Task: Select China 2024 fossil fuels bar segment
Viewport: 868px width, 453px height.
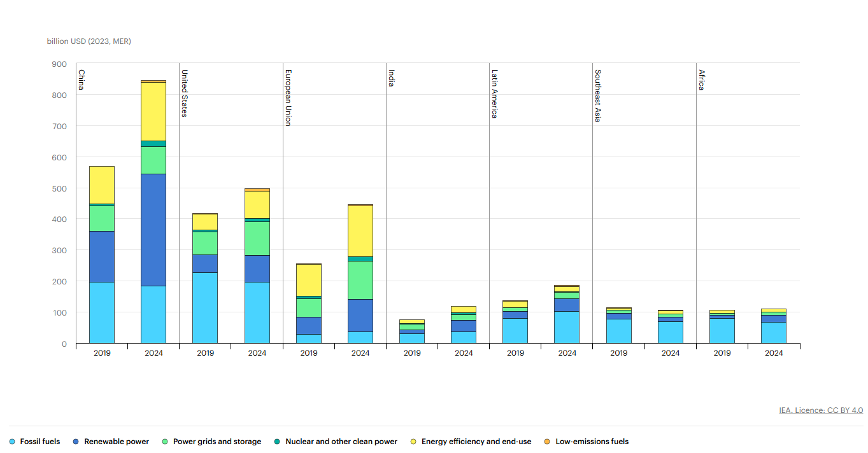Action: 153,315
